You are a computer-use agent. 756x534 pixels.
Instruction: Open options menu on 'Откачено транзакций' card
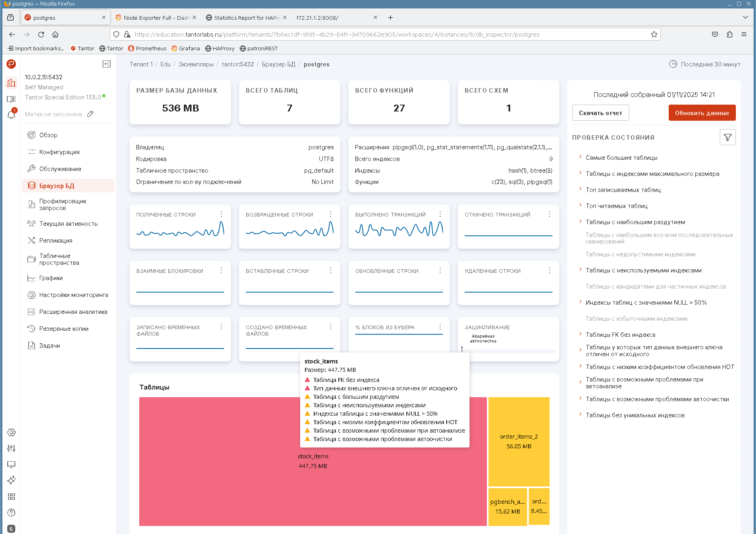point(549,214)
